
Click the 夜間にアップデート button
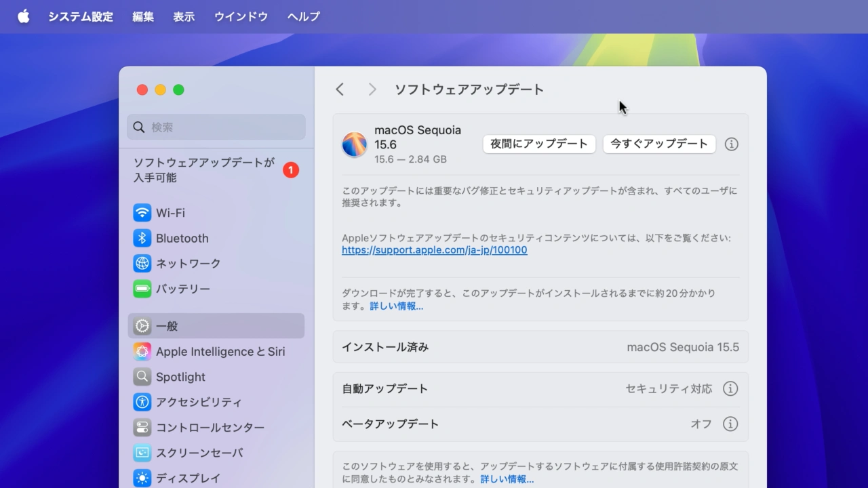(539, 144)
